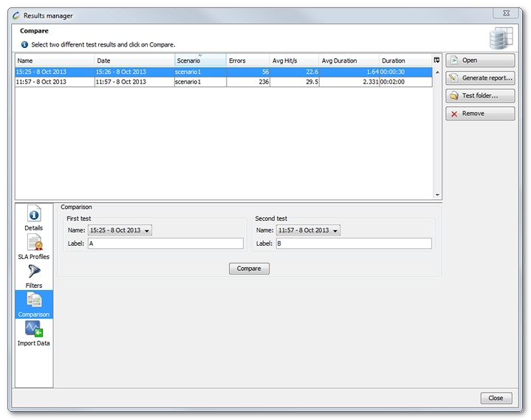Click the Second test Label field

point(353,244)
